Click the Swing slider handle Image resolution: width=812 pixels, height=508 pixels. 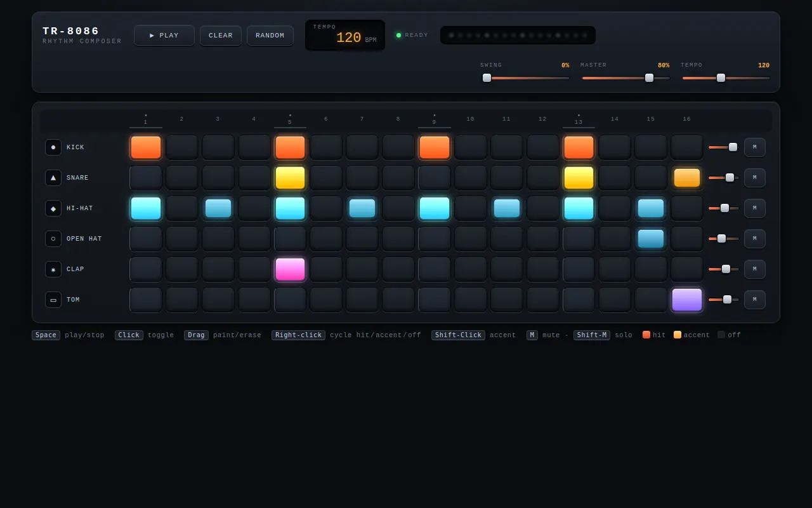click(487, 77)
